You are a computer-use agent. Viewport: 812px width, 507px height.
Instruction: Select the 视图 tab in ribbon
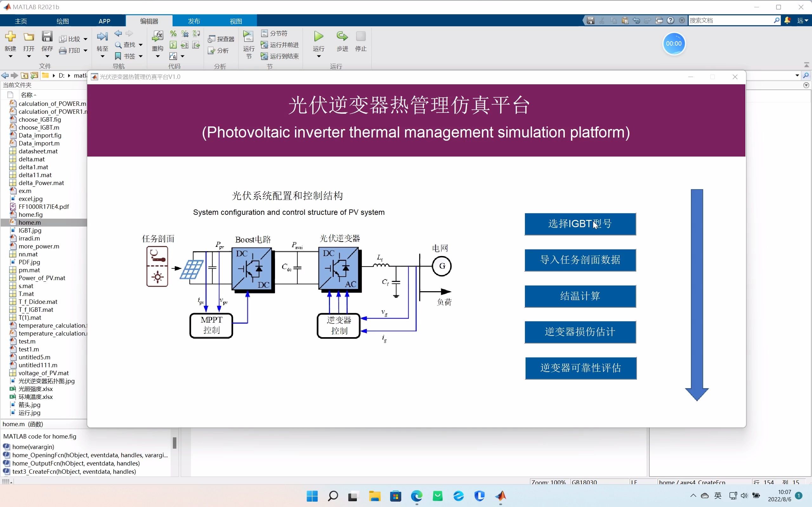[236, 21]
